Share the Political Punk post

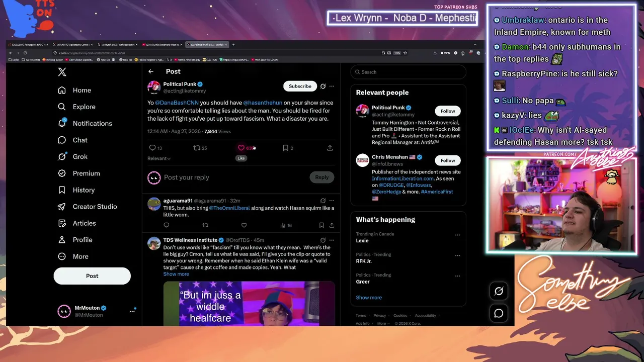click(330, 148)
